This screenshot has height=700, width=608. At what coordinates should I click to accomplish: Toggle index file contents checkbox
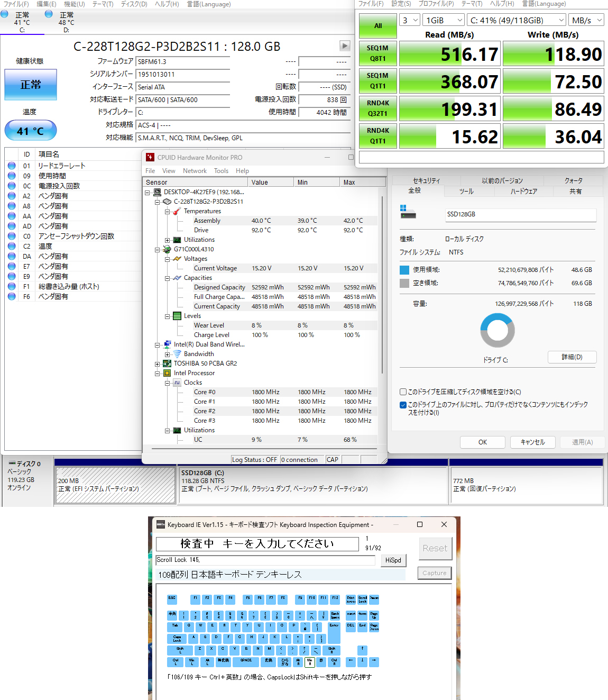pos(403,405)
